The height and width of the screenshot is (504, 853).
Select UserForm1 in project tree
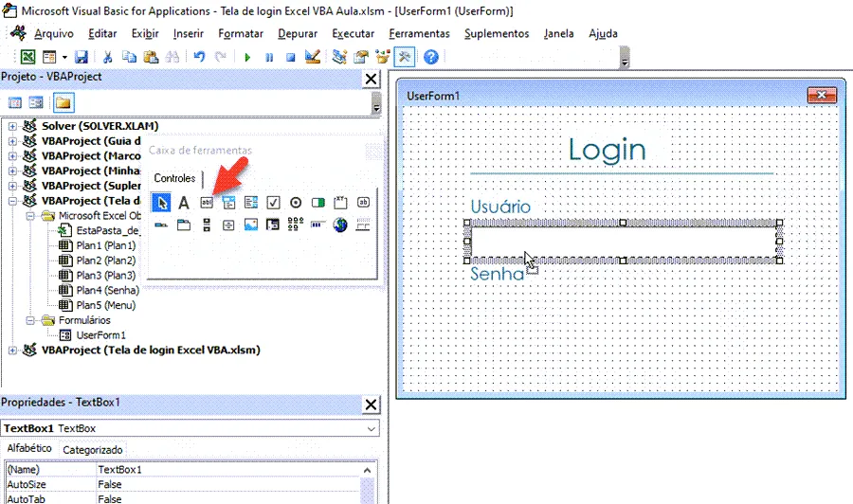(100, 335)
